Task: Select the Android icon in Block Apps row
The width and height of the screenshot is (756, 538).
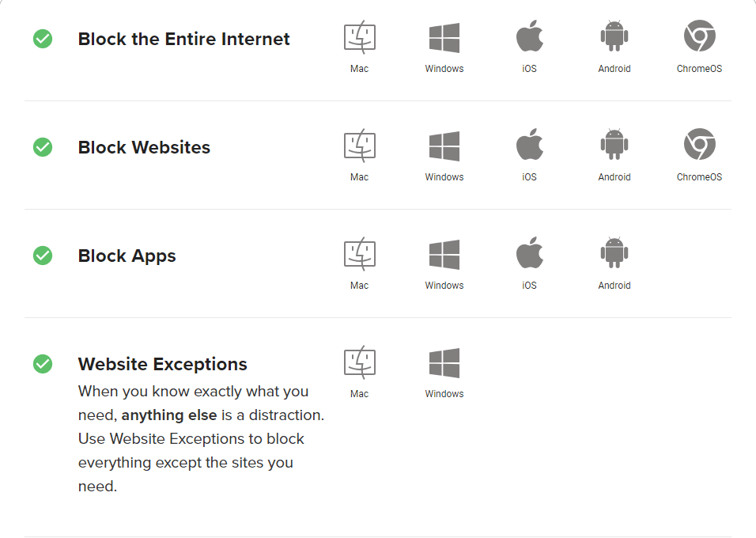Action: click(614, 254)
